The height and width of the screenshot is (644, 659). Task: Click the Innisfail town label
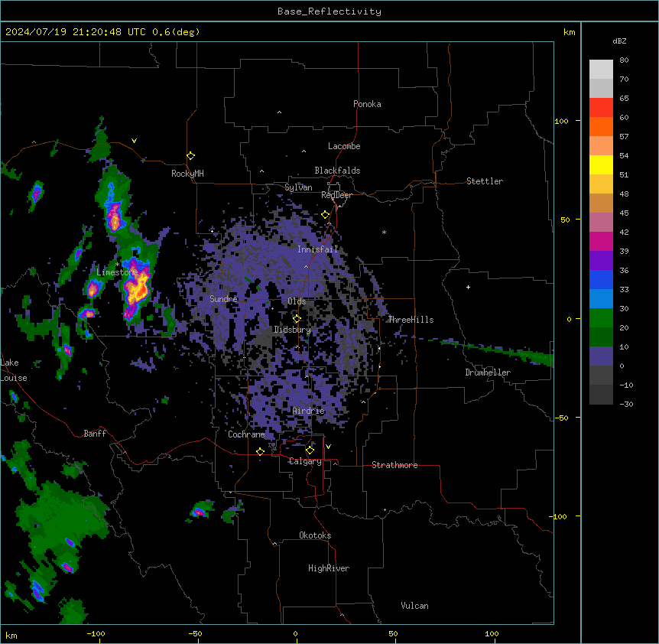317,249
